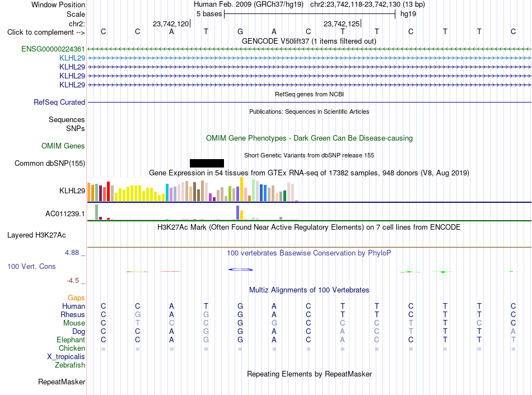Screen dimensions: 532x395
Task: Select the Elephant alignment row label
Action: (x=71, y=340)
